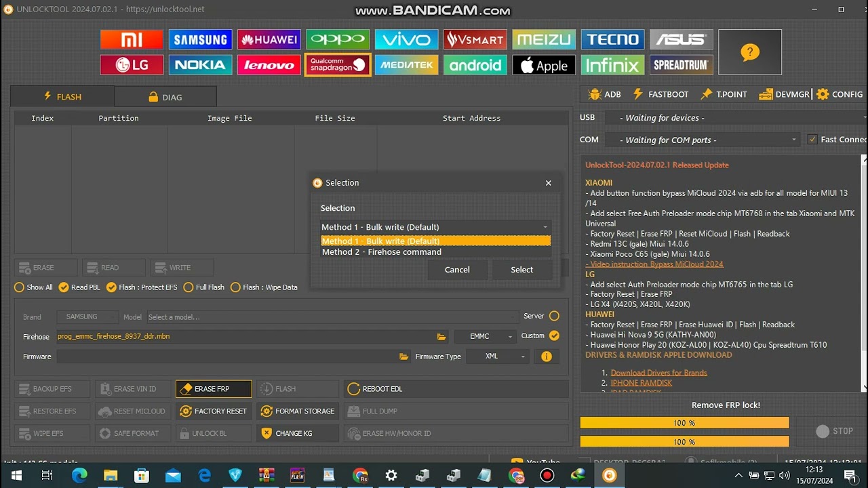The height and width of the screenshot is (488, 868).
Task: Uncheck the Fast Connect checkbox
Action: pyautogui.click(x=812, y=140)
